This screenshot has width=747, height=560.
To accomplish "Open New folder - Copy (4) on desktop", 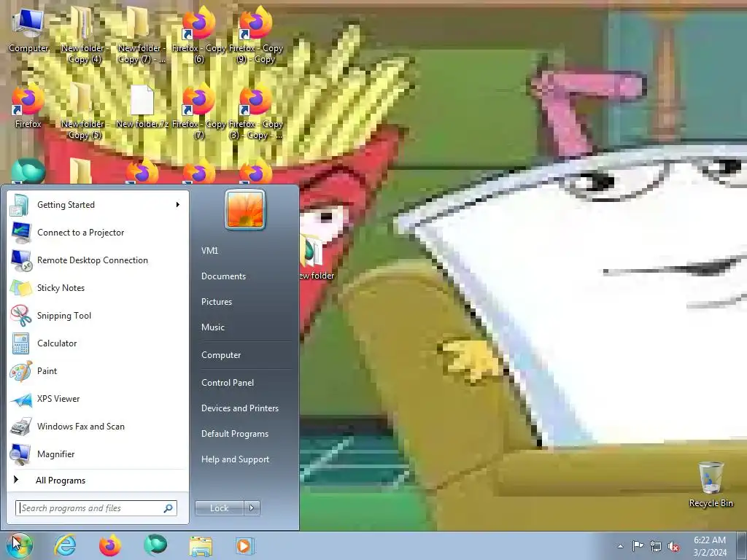I will 85,35.
